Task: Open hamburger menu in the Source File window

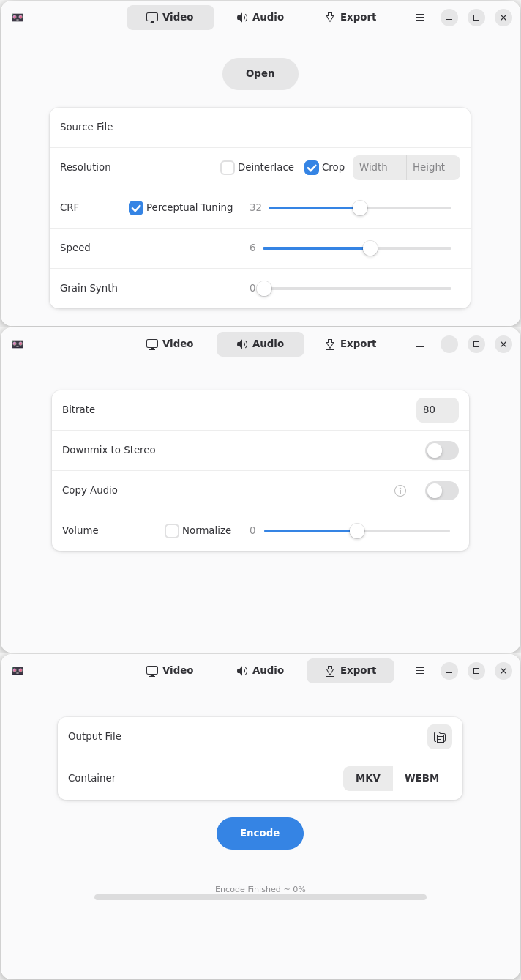Action: (420, 17)
